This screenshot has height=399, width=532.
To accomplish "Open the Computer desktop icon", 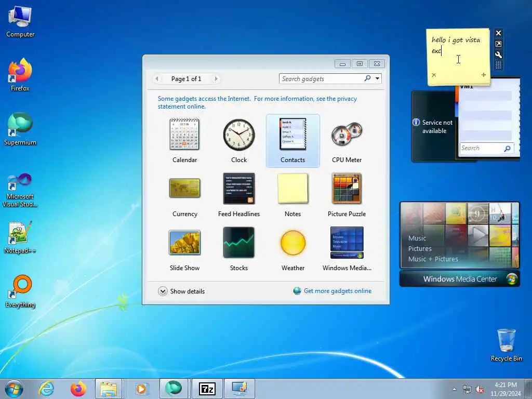I will click(x=20, y=21).
